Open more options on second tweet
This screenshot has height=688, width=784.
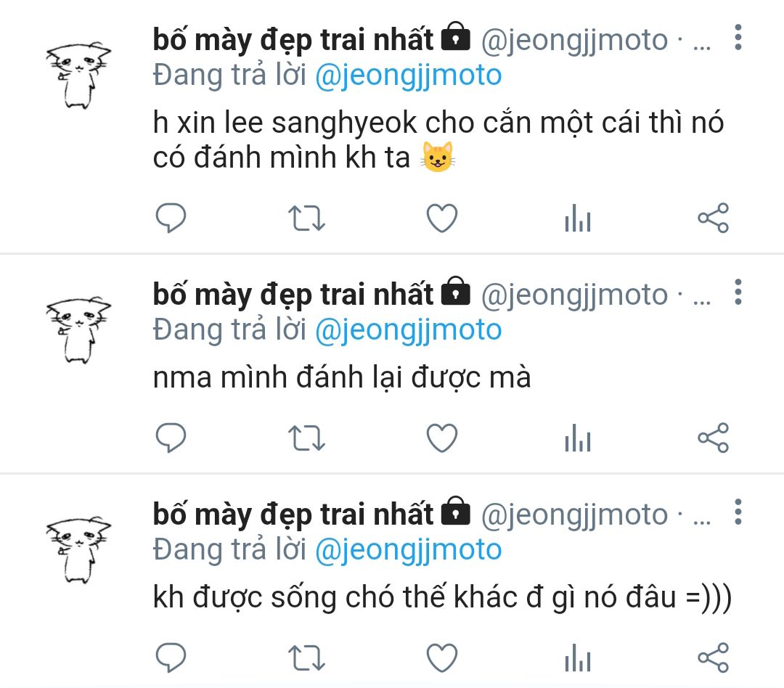(x=738, y=292)
